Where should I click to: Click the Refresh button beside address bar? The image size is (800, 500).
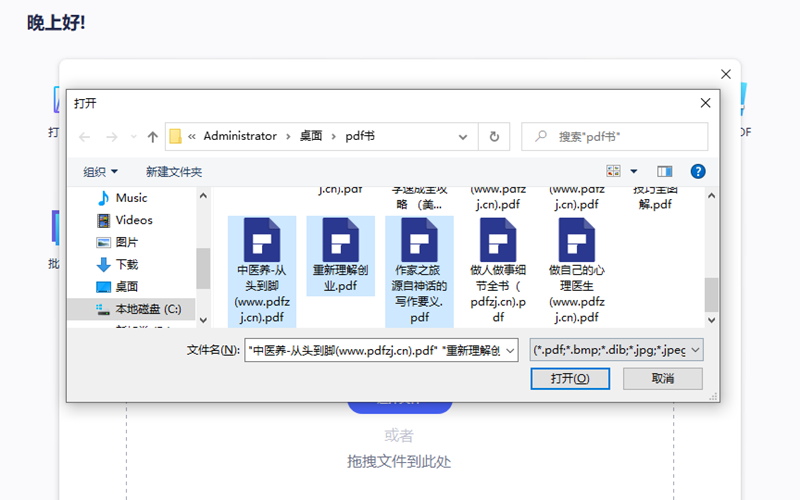[x=493, y=136]
